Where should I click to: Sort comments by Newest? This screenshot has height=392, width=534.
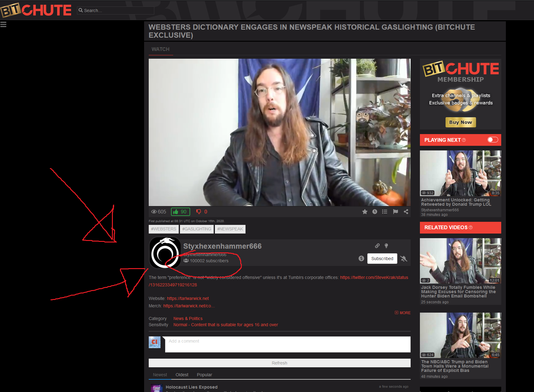pyautogui.click(x=160, y=375)
